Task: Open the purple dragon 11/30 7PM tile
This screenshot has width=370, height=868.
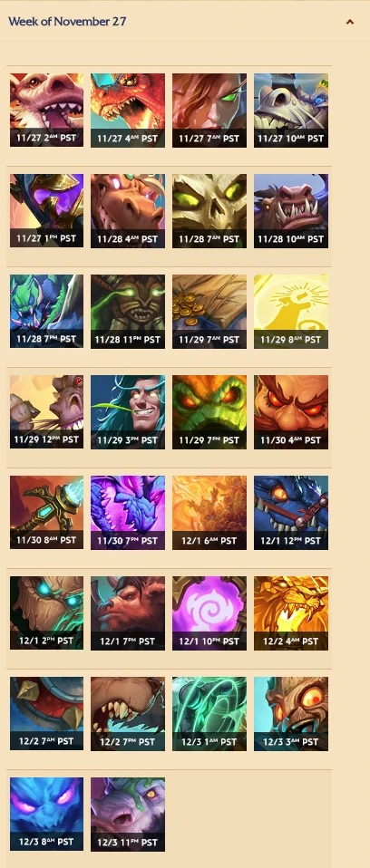Action: pos(128,513)
